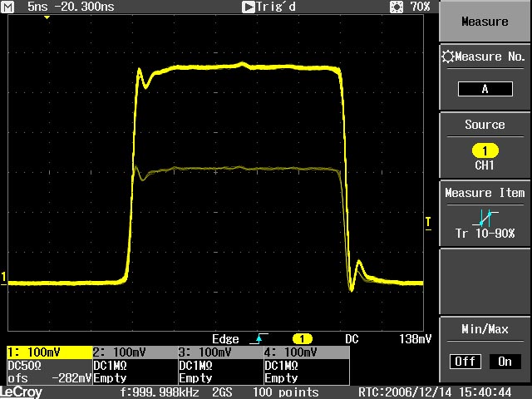Viewport: 532px width, 399px height.
Task: Toggle the channel 2 100mV box
Action: (132, 352)
